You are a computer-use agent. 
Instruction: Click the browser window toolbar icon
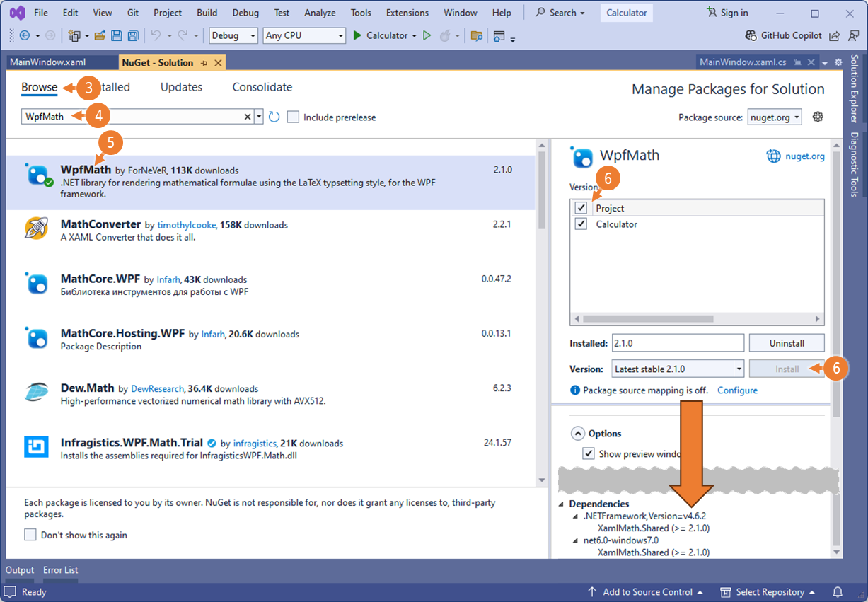[x=499, y=35]
